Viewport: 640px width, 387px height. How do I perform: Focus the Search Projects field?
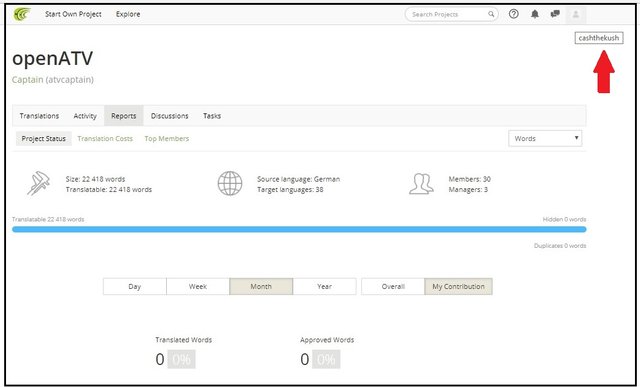451,14
